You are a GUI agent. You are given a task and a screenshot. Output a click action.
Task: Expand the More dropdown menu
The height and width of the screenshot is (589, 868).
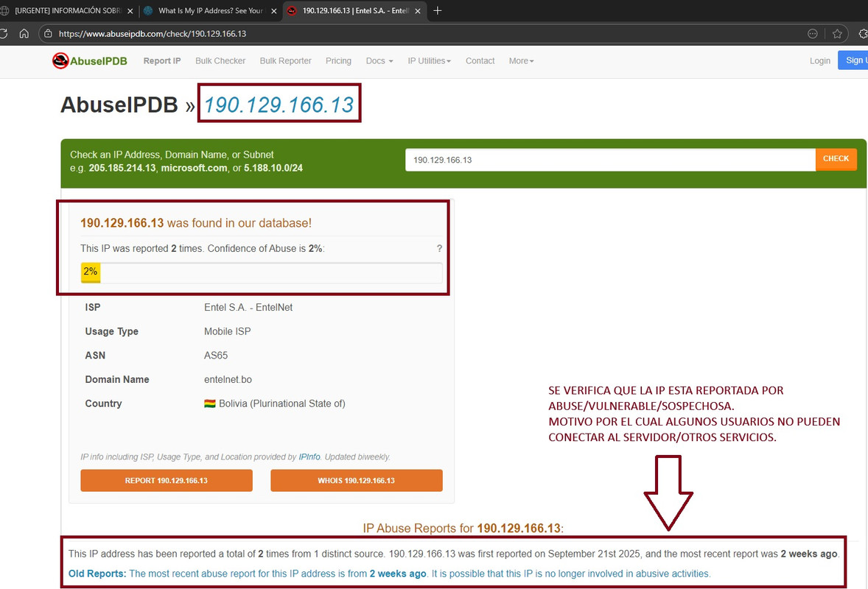tap(521, 61)
